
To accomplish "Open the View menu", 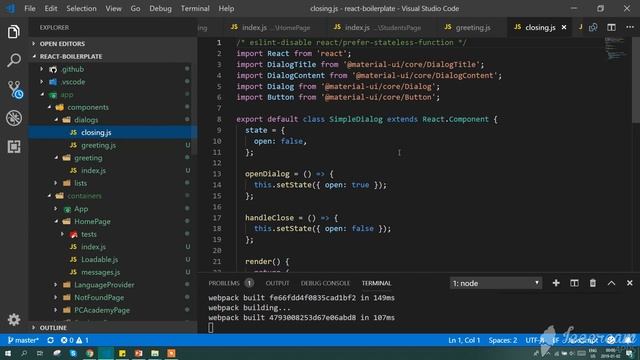I will [x=113, y=9].
